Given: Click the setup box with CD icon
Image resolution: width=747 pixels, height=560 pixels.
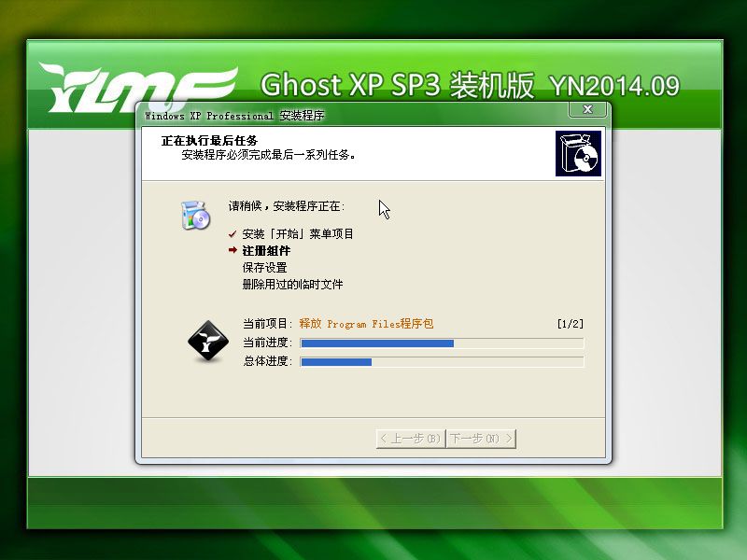Looking at the screenshot, I should click(x=578, y=153).
